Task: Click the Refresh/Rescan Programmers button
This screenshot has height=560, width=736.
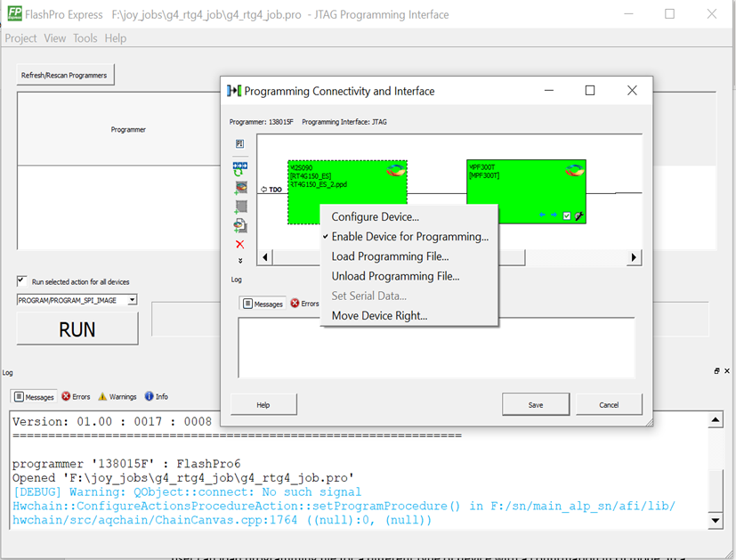Action: click(x=64, y=76)
